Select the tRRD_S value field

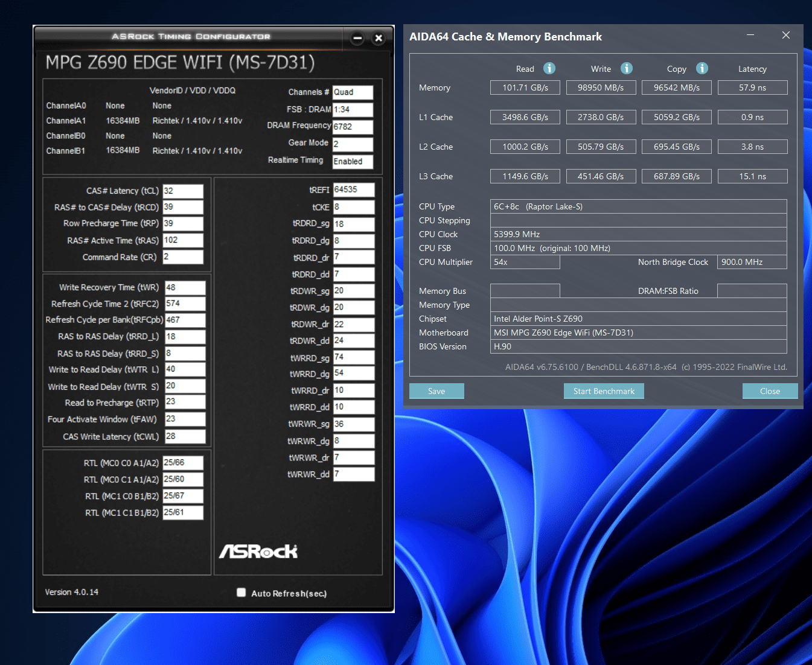[185, 353]
